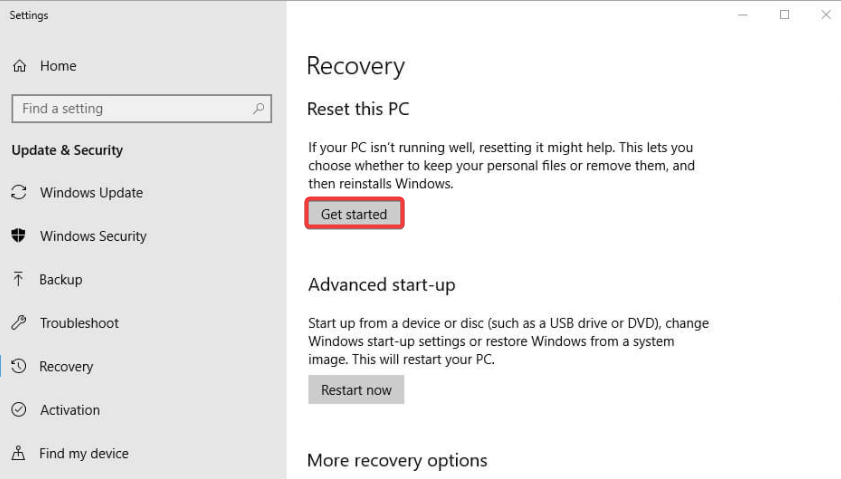841x479 pixels.
Task: Click the Home house icon
Action: coord(20,66)
